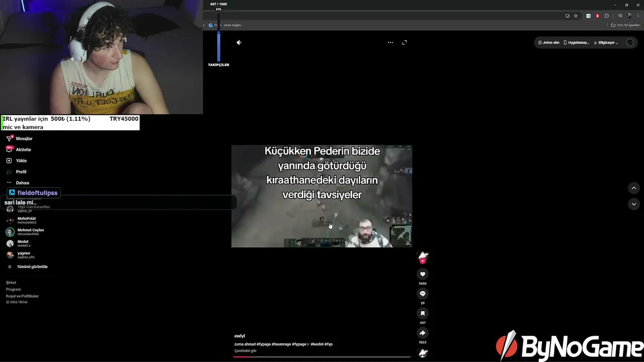Open the spinning sound disc below share
644x362 pixels.
(423, 352)
